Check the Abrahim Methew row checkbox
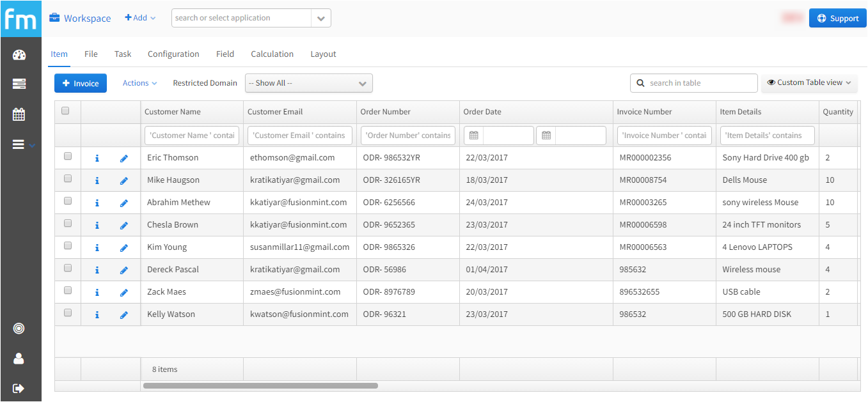Viewport: 868px width, 402px height. point(68,201)
